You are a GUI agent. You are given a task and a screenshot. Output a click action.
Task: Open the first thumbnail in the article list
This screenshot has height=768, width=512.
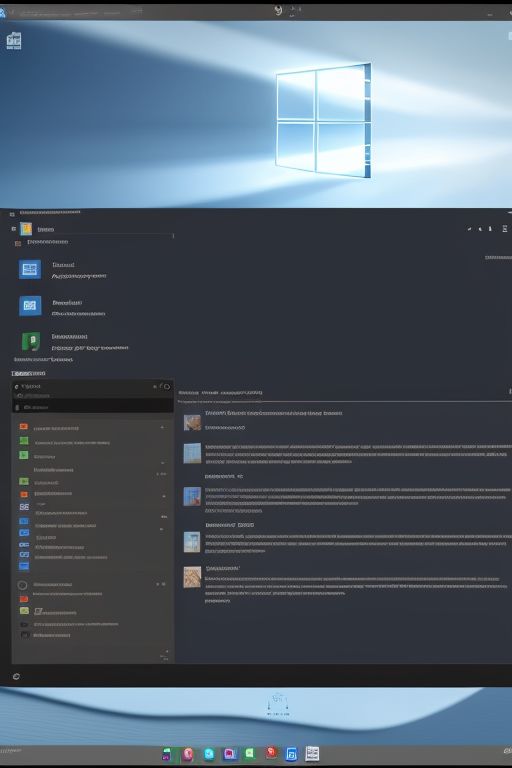192,423
